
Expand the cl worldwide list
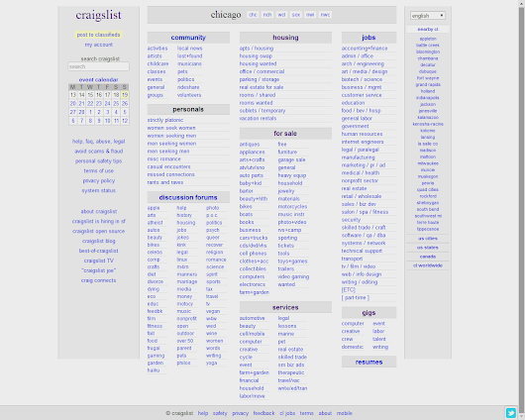(428, 265)
